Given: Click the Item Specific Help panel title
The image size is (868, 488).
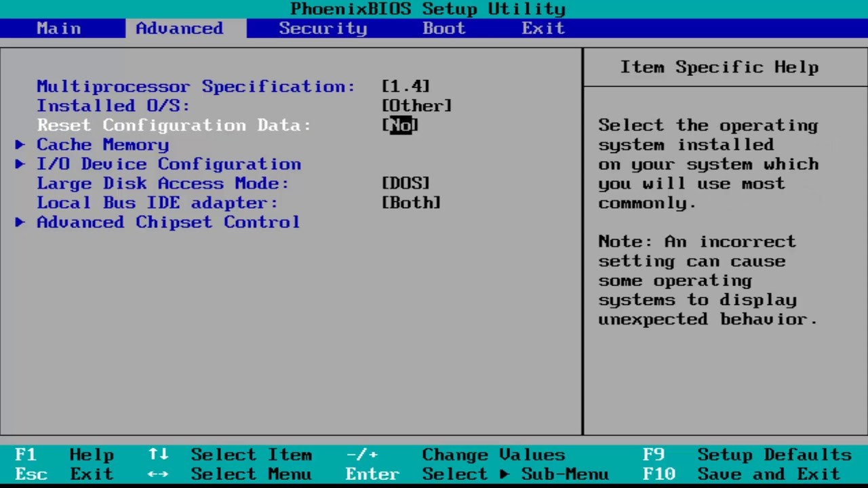Looking at the screenshot, I should point(719,66).
